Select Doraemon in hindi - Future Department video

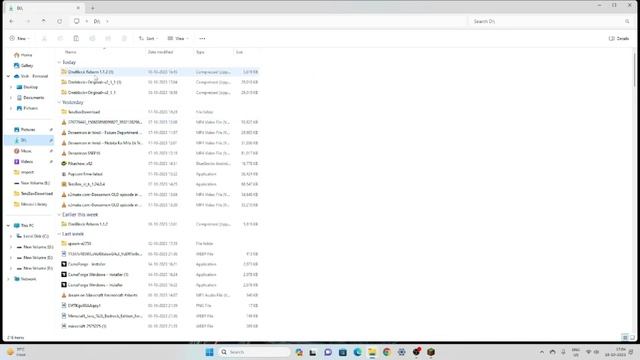[x=160, y=132]
